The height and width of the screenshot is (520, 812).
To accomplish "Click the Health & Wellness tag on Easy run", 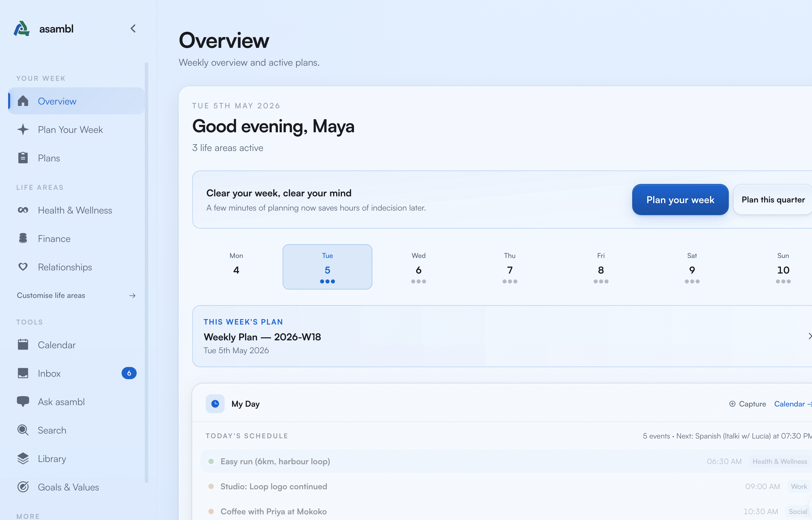I will [x=780, y=461].
